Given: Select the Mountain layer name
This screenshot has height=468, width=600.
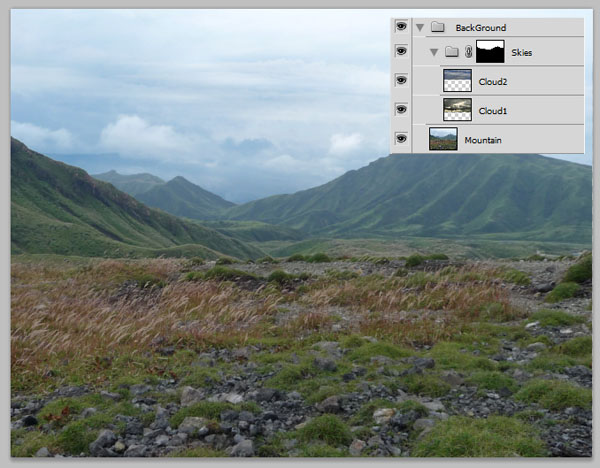Looking at the screenshot, I should coord(483,140).
